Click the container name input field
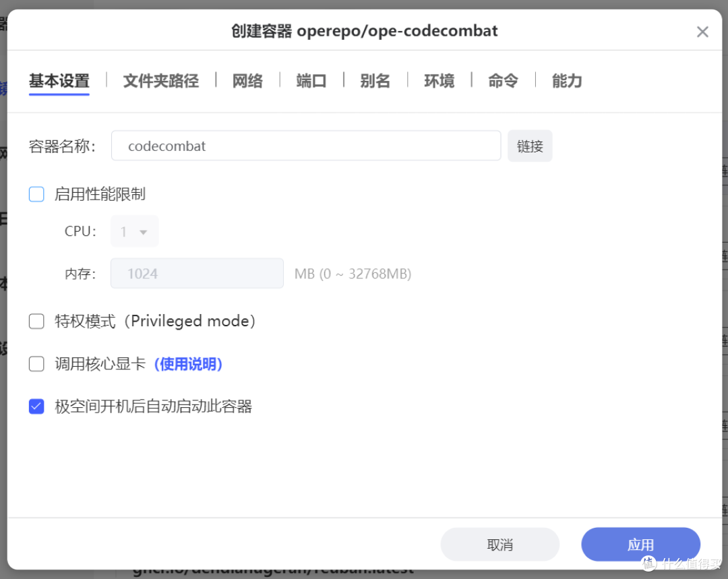 click(306, 146)
